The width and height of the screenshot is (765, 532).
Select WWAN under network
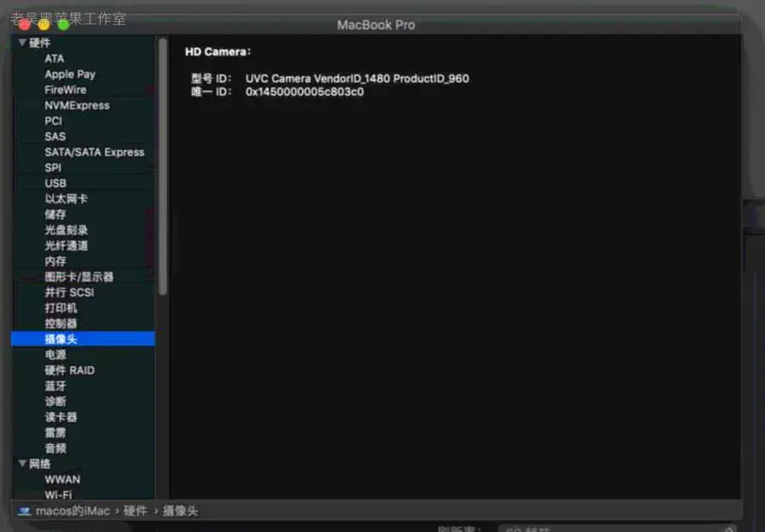[x=62, y=479]
